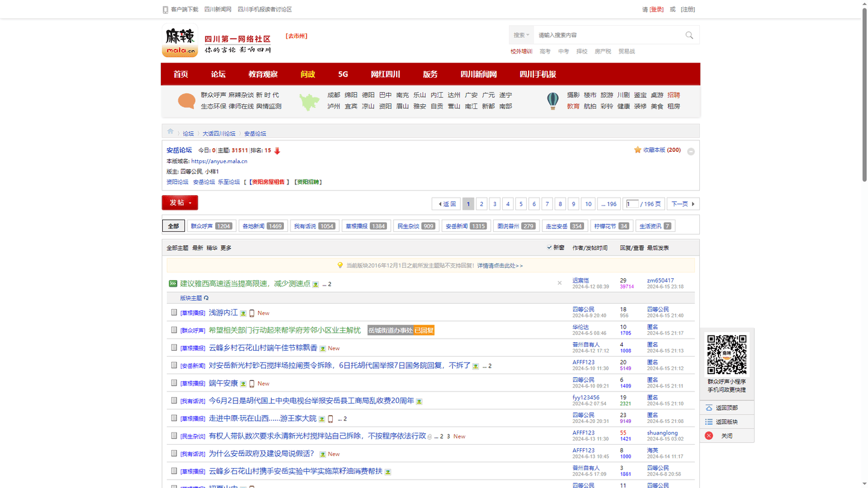Viewport: 868px width, 488px height.
Task: Click the image icon after 今6月2日是胡代国 thread
Action: point(419,401)
